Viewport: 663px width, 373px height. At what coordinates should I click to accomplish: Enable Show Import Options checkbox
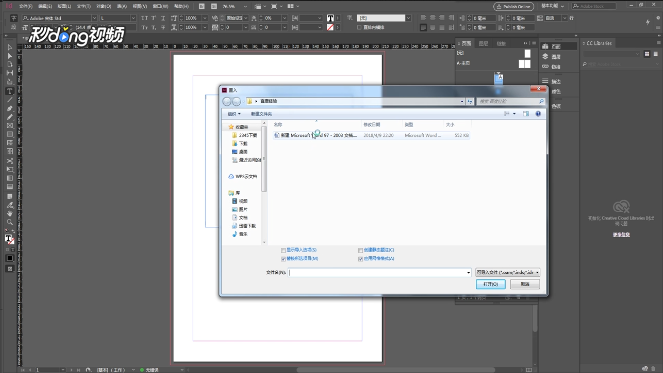(283, 250)
